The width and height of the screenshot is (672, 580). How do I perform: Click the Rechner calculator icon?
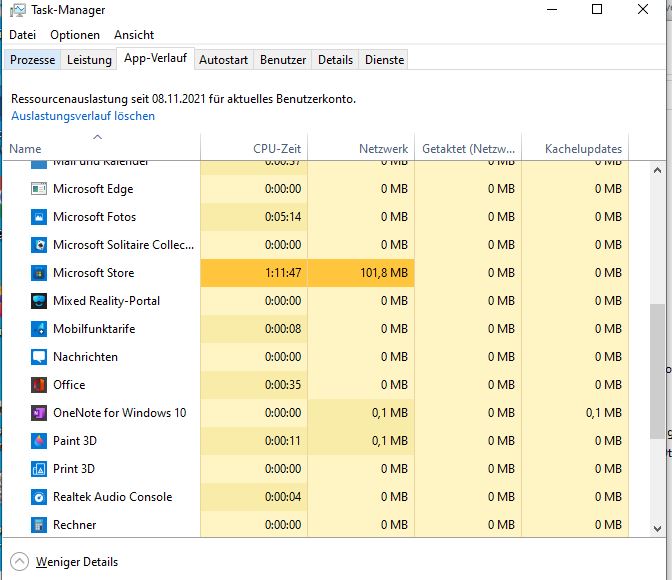(x=39, y=525)
